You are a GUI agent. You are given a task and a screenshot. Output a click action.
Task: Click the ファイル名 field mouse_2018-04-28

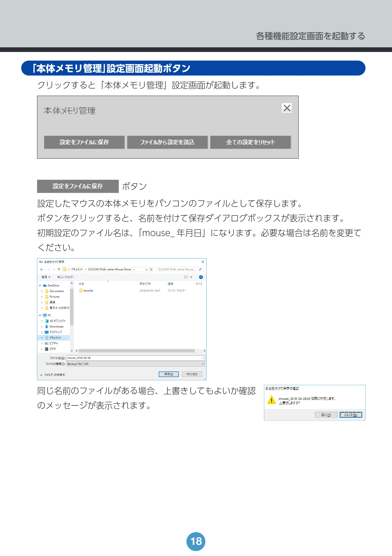136,358
